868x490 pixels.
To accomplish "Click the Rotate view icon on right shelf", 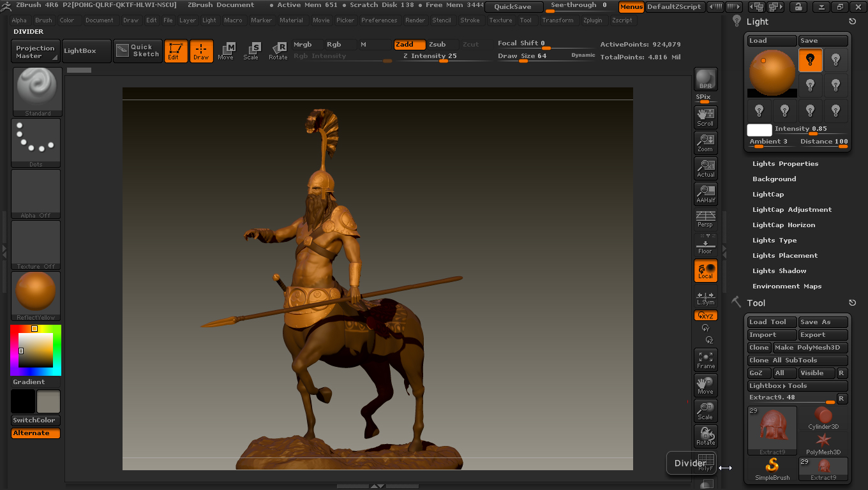I will click(x=705, y=436).
